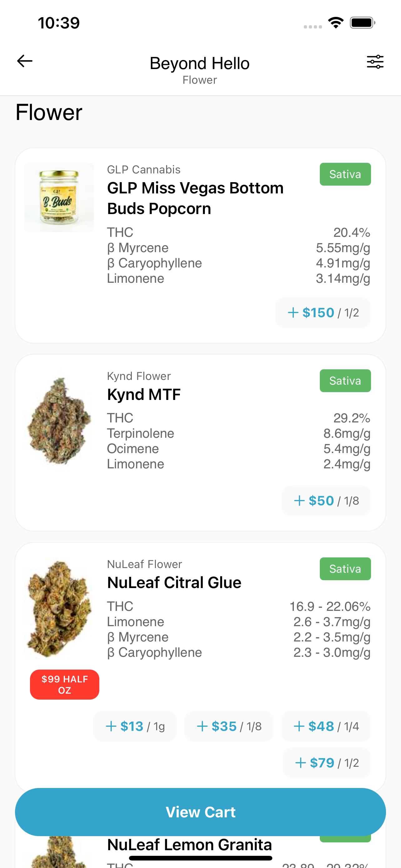This screenshot has height=868, width=401.
Task: Tap the Wi-Fi status icon
Action: 335,23
